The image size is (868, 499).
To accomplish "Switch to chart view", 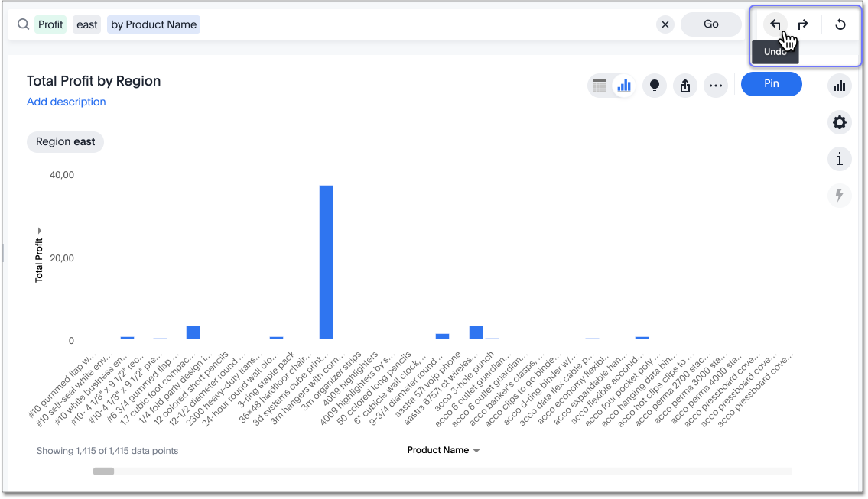I will 624,86.
